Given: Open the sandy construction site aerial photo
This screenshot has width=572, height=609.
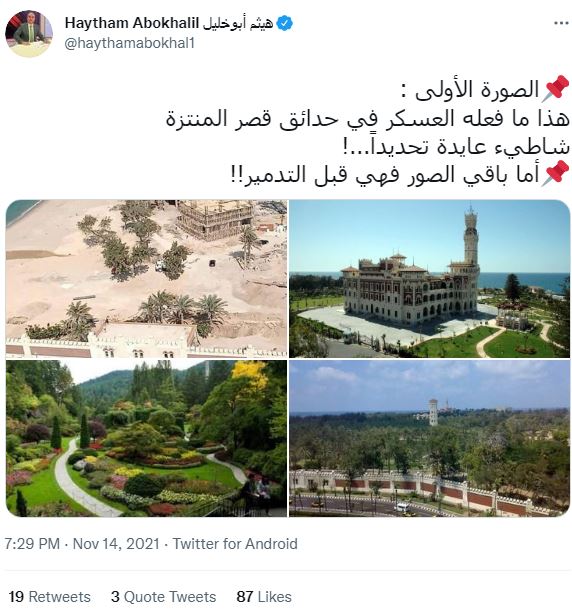Looking at the screenshot, I should click(146, 278).
